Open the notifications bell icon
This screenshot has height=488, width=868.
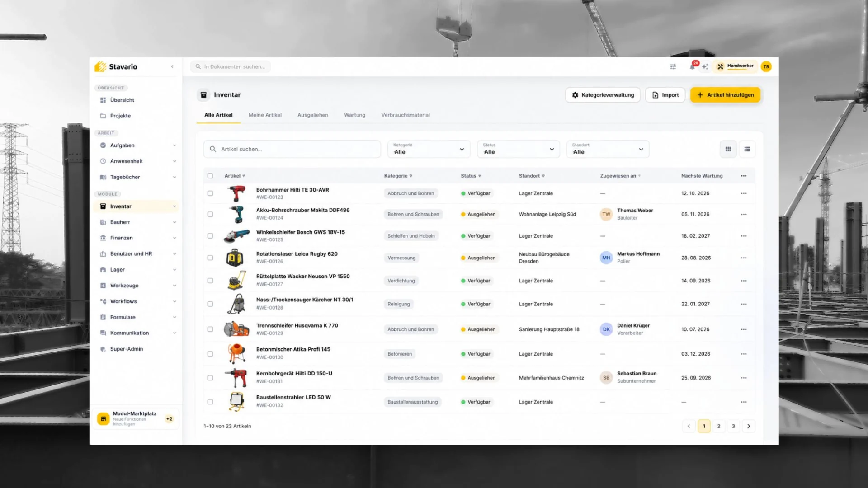[x=692, y=67]
